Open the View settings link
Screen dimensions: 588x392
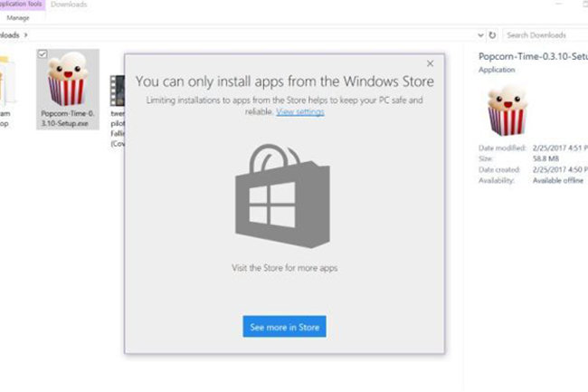299,111
